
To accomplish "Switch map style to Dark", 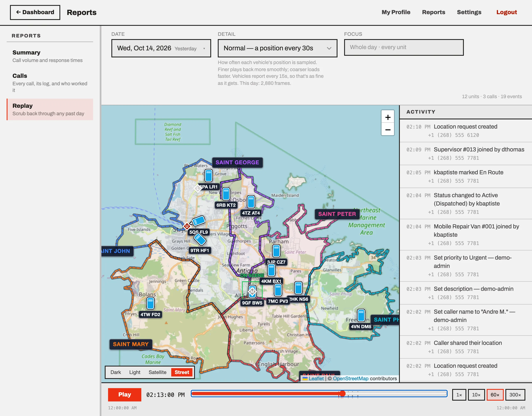I will tap(116, 372).
